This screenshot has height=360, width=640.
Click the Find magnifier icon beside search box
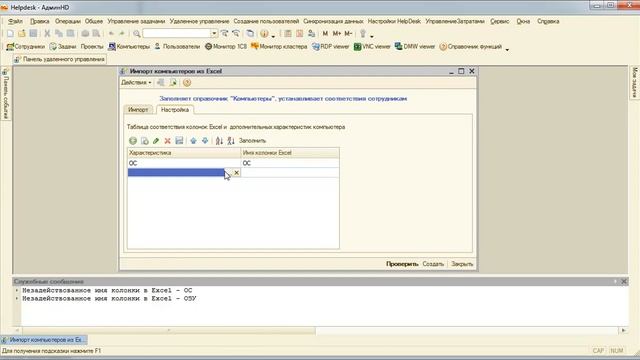[x=137, y=33]
